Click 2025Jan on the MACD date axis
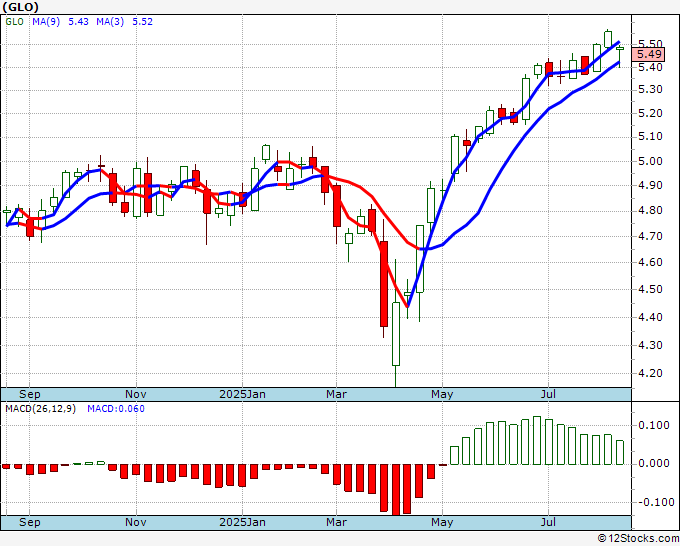680x546 pixels. coord(242,522)
